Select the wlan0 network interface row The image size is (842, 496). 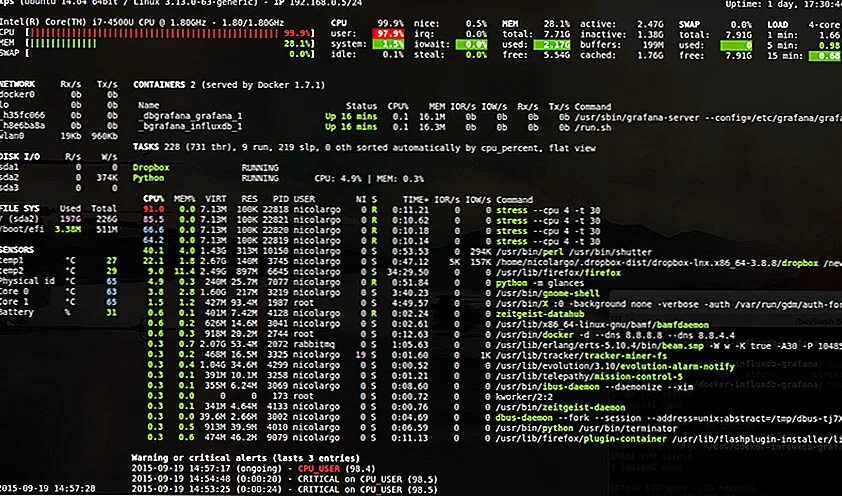click(59, 136)
